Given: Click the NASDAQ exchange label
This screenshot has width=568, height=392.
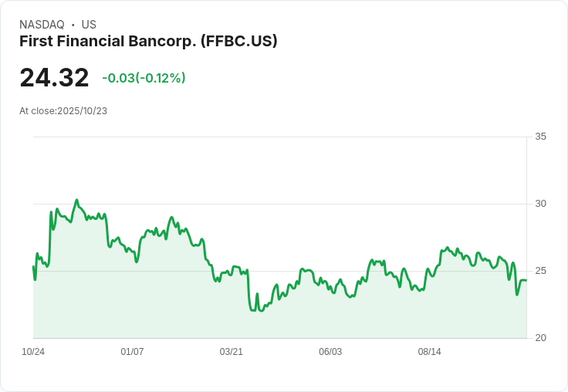Looking at the screenshot, I should point(42,25).
